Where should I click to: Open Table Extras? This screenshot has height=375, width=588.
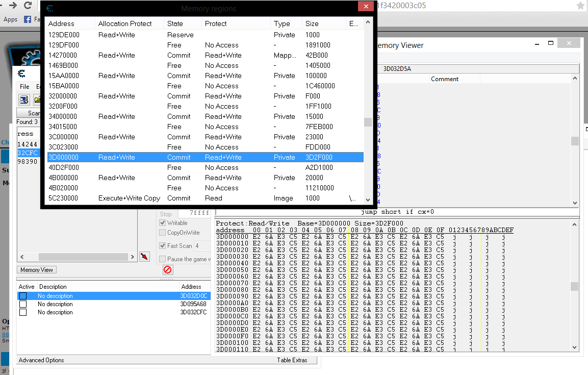(x=292, y=360)
